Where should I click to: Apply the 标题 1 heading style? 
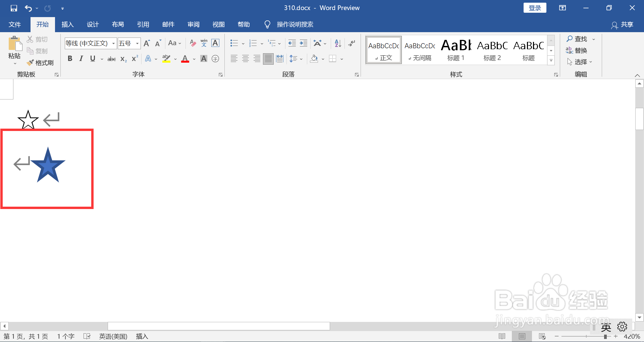point(456,50)
